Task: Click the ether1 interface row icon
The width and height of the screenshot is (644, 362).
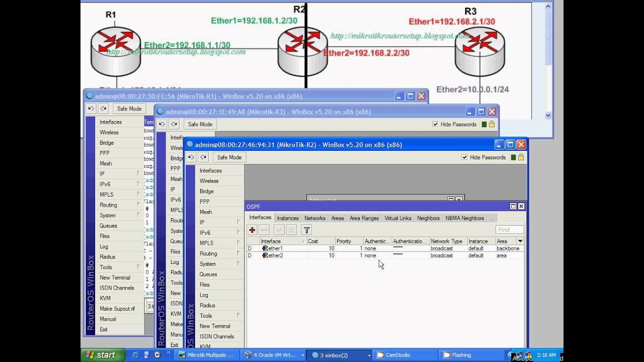Action: coord(265,248)
